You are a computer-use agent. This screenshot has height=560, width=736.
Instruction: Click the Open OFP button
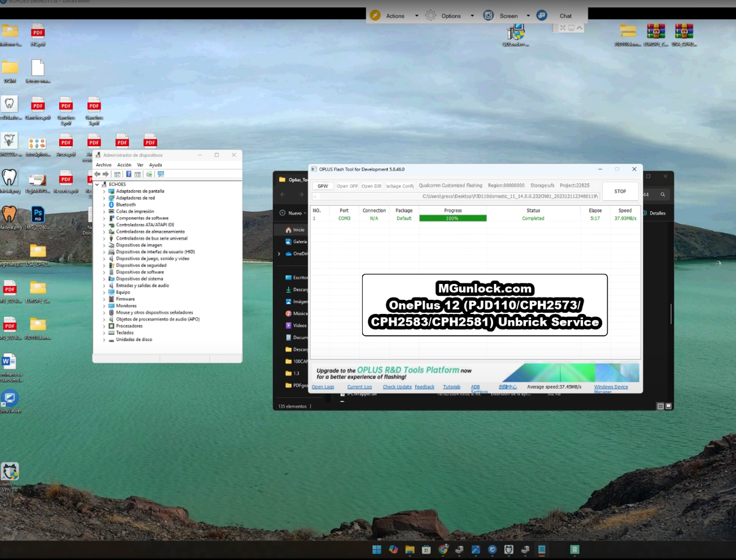[x=347, y=186]
